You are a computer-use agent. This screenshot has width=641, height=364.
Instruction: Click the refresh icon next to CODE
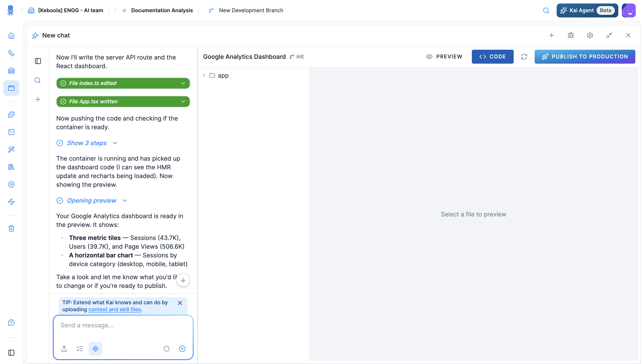click(x=524, y=57)
